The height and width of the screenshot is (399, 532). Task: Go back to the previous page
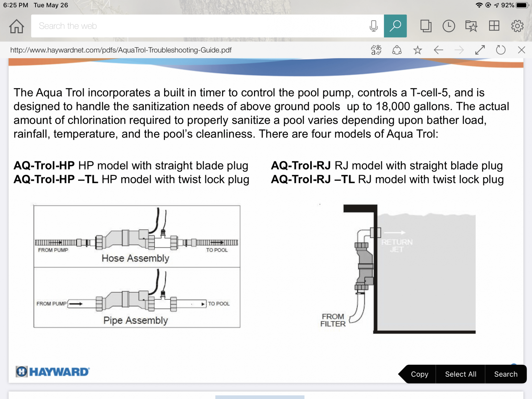pyautogui.click(x=438, y=50)
